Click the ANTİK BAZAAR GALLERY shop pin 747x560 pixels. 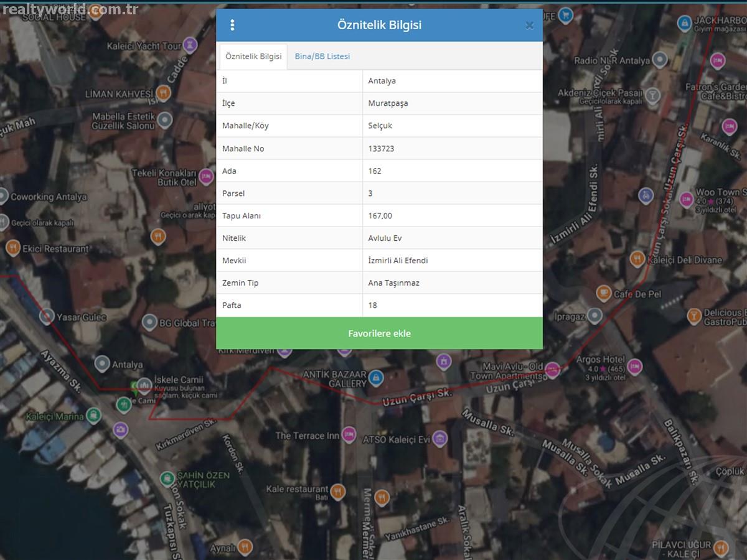point(375,377)
